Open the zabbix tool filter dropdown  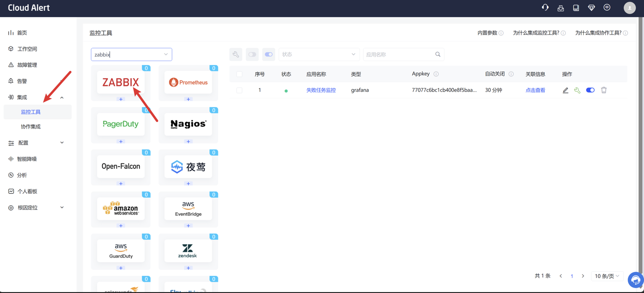pos(132,54)
